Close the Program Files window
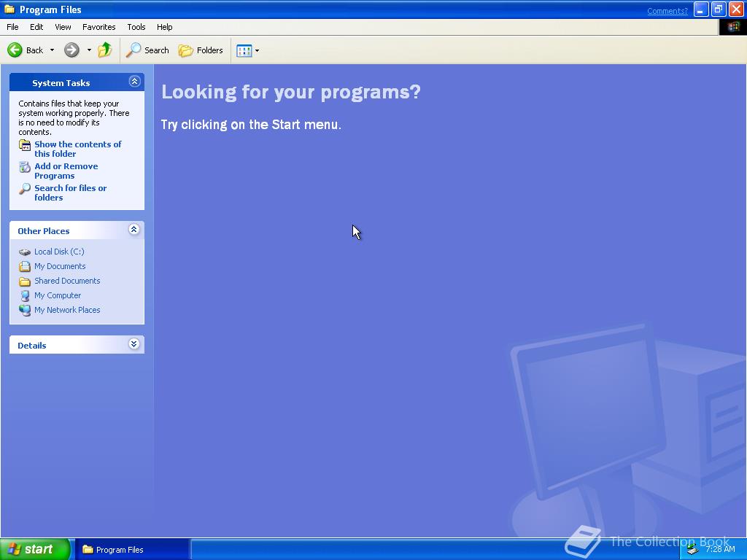The height and width of the screenshot is (560, 747). click(737, 9)
